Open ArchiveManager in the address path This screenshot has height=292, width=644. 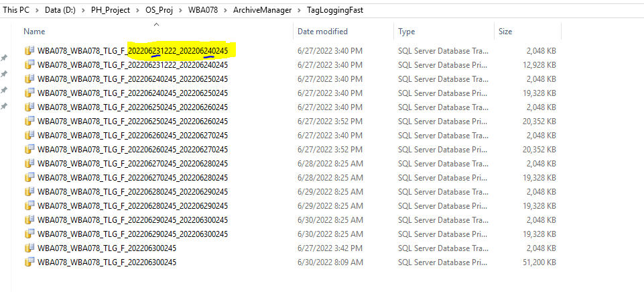263,10
